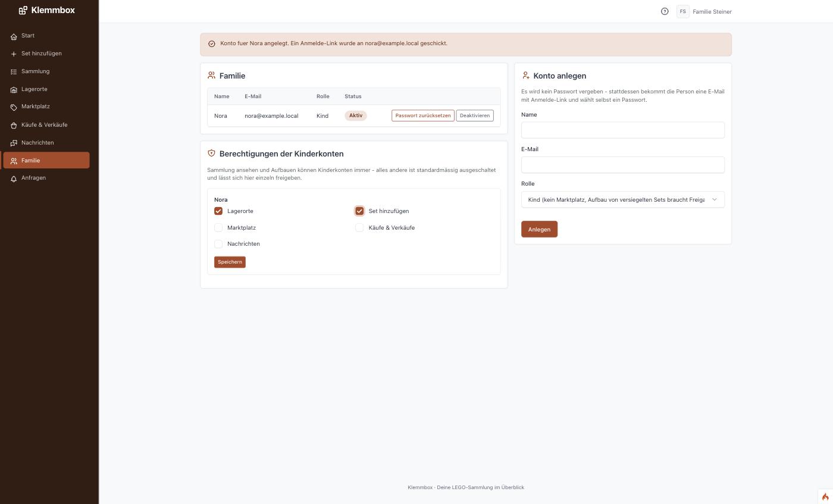The height and width of the screenshot is (504, 833).
Task: Tick the Käufe & Verkäufe checkbox
Action: click(359, 228)
